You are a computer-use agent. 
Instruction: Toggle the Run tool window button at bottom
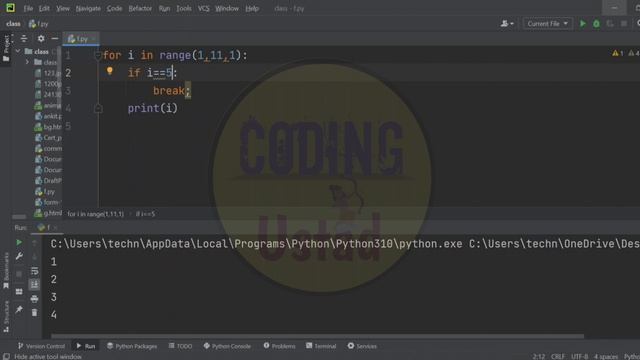click(86, 346)
